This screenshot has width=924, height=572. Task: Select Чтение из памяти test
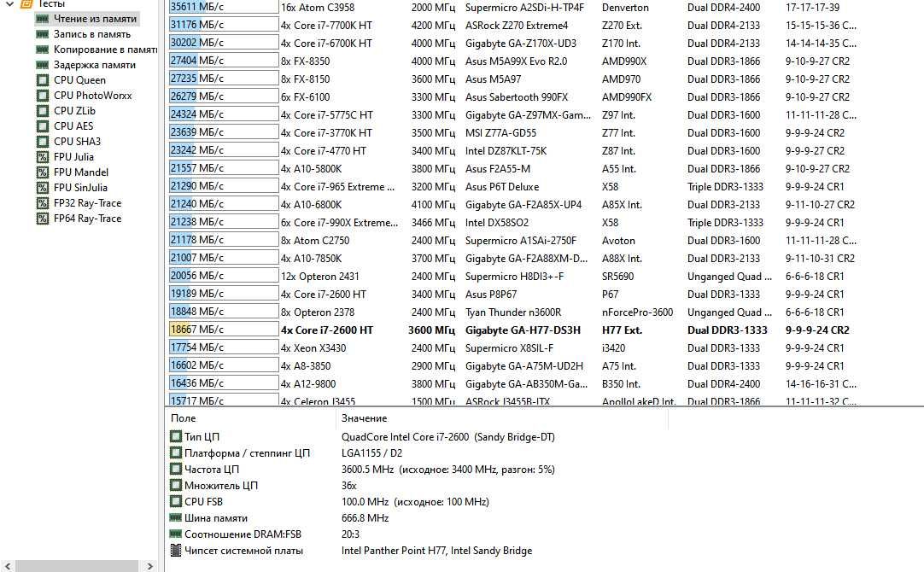coord(95,19)
